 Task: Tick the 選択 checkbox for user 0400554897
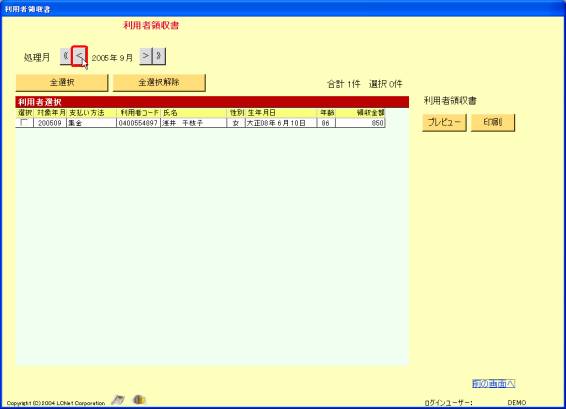click(x=24, y=123)
